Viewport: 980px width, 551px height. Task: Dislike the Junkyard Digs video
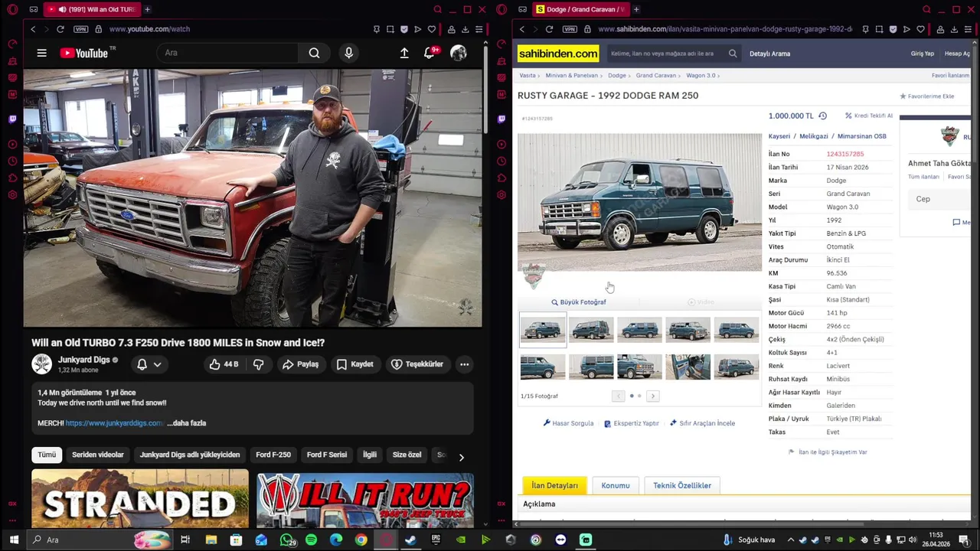coord(259,364)
